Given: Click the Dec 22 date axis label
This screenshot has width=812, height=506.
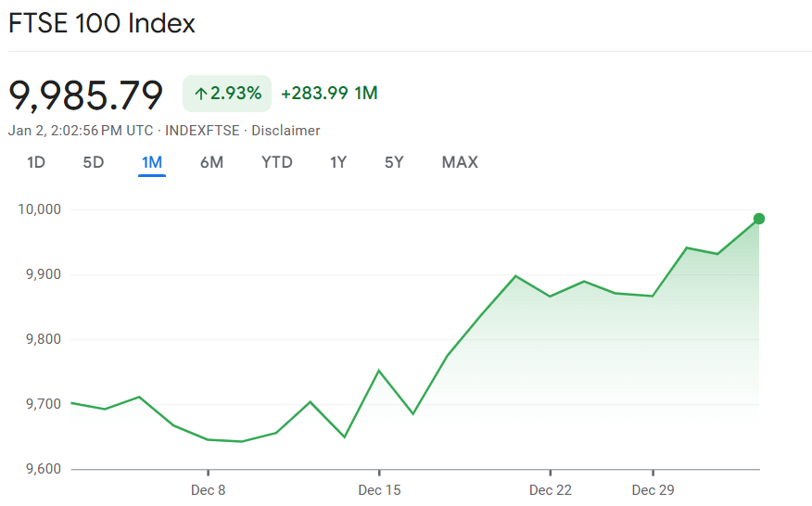Looking at the screenshot, I should 551,489.
